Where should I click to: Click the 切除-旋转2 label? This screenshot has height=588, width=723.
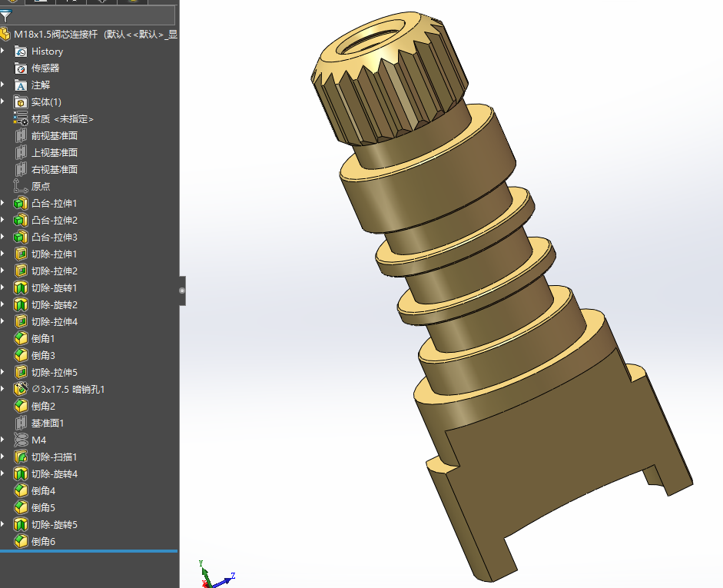55,305
